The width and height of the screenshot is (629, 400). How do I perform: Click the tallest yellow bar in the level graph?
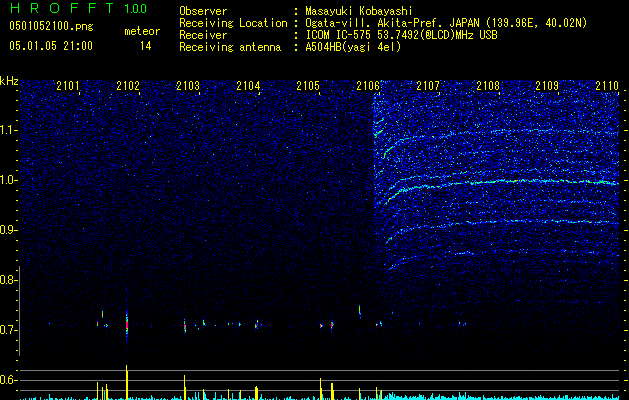coord(127,382)
